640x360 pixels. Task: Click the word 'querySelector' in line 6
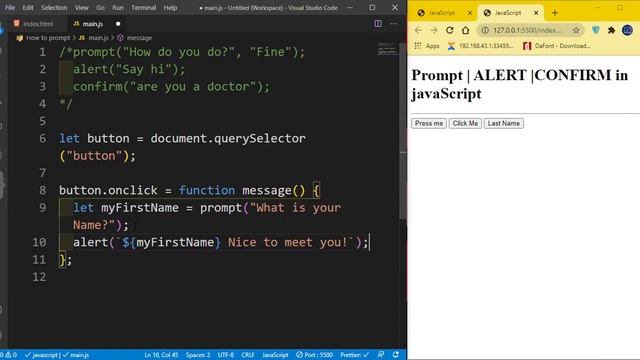pos(260,138)
